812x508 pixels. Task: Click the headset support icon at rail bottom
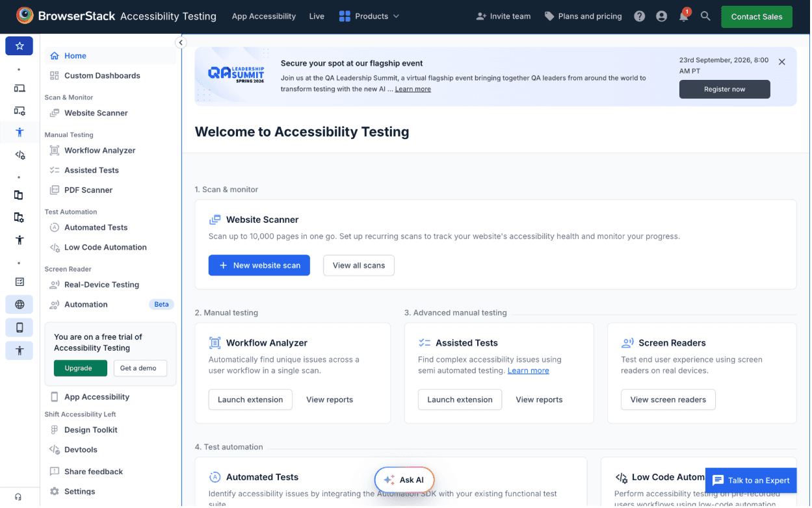(18, 498)
